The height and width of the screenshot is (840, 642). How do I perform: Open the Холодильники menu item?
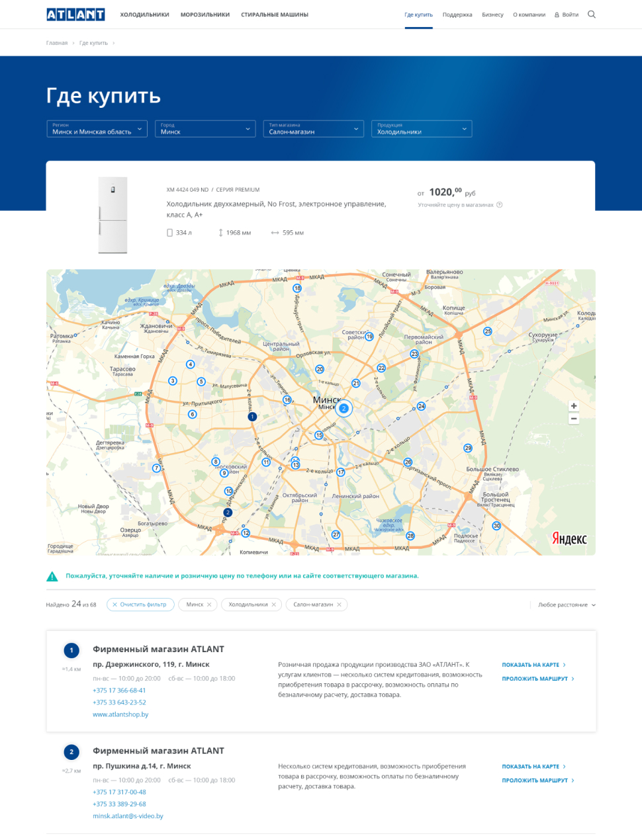click(x=144, y=15)
